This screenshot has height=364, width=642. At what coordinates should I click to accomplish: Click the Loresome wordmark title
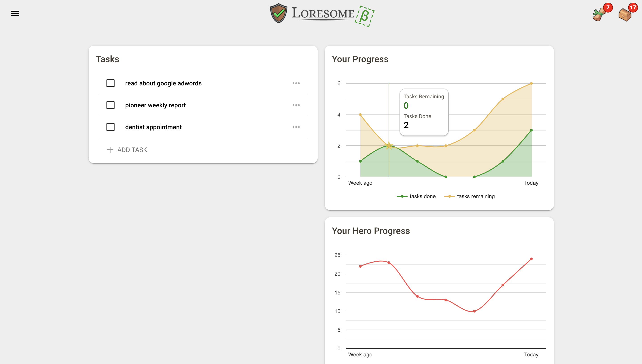pyautogui.click(x=323, y=13)
